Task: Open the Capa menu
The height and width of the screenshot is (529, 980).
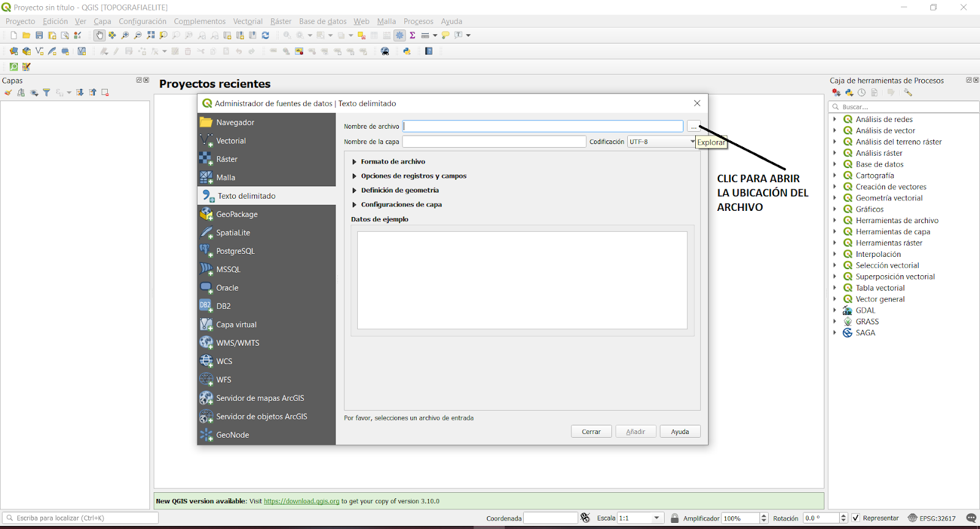Action: 102,21
